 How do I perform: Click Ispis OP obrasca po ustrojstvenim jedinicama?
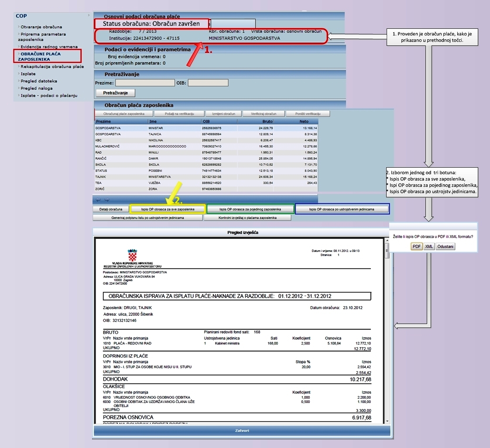pyautogui.click(x=342, y=209)
